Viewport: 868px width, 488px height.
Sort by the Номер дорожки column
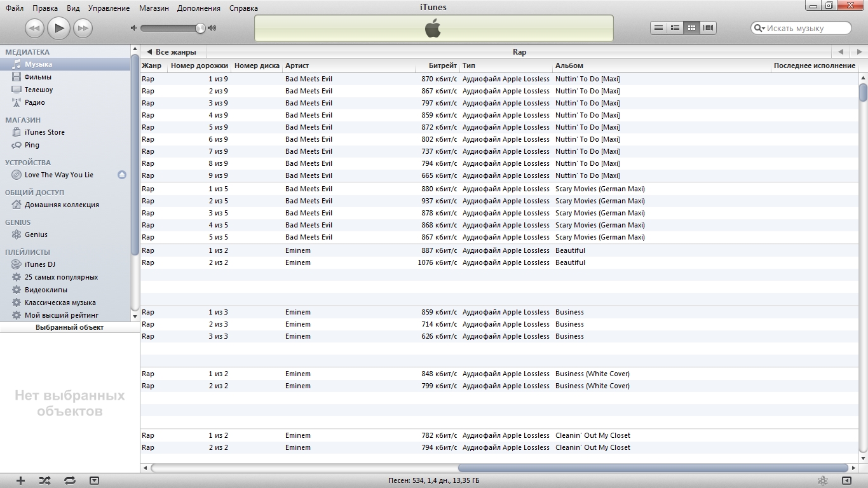pyautogui.click(x=200, y=65)
